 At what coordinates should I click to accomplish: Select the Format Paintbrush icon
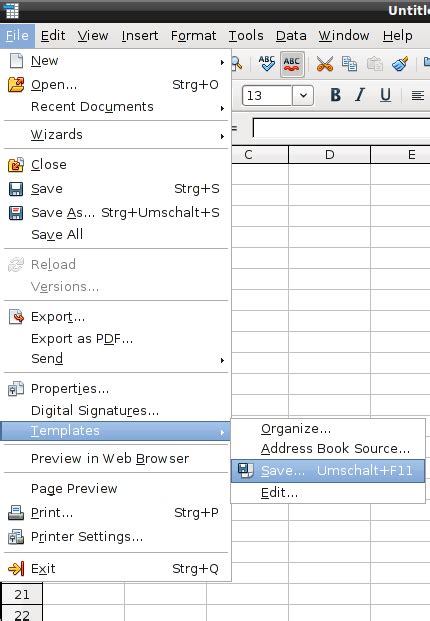click(x=400, y=64)
